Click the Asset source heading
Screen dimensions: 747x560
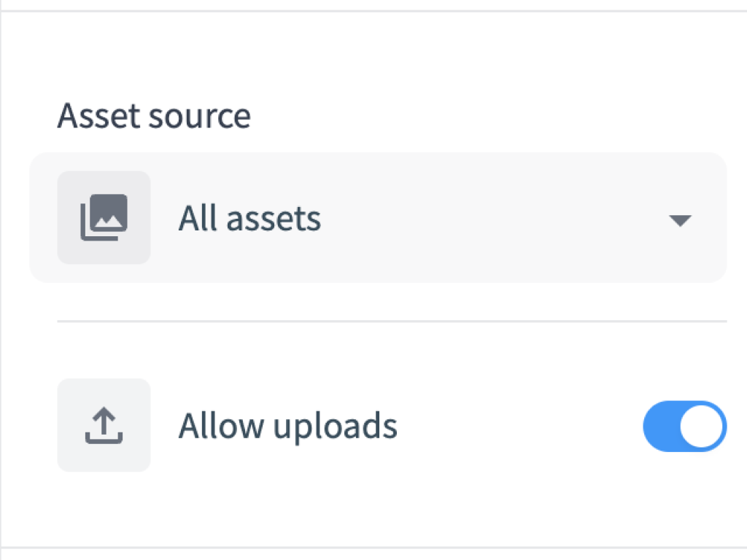coord(154,116)
